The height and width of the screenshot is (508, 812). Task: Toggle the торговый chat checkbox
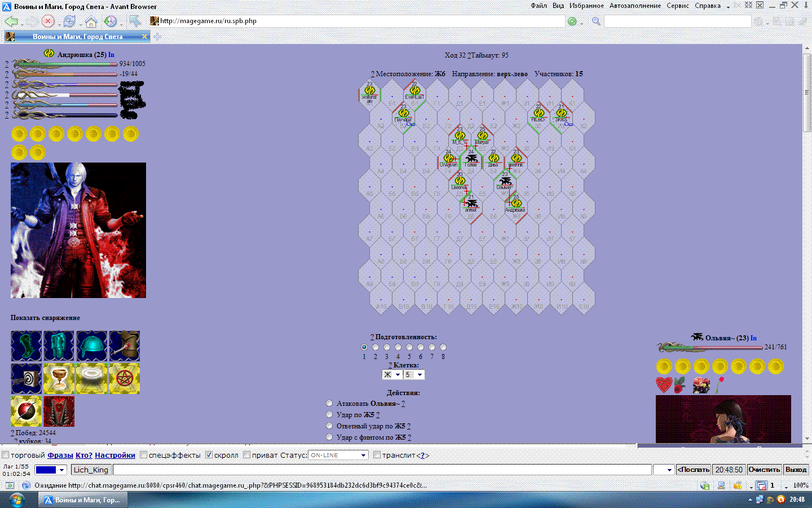(6, 455)
